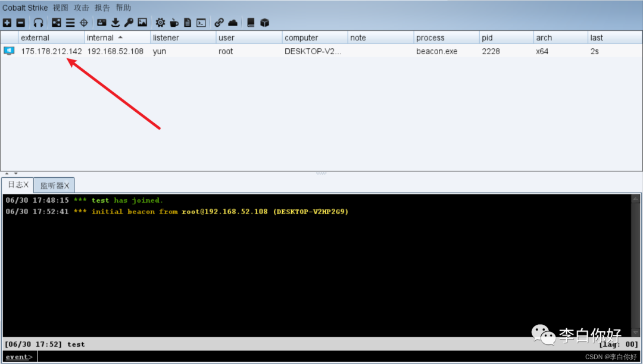Click the cube About icon
Image resolution: width=643 pixels, height=364 pixels.
264,23
